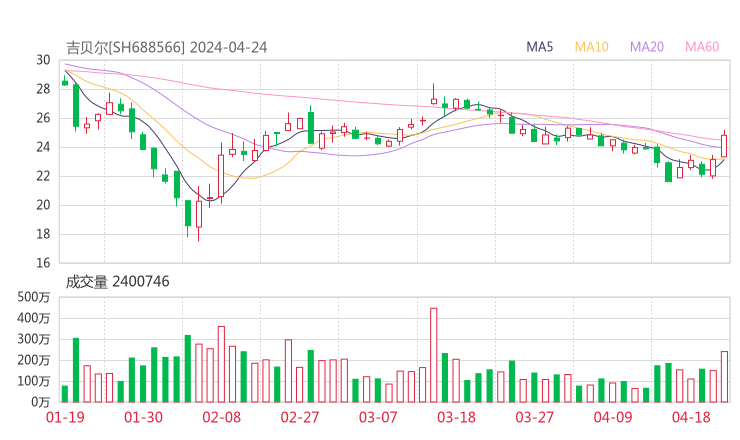Screen dimensions: 740x440
Task: Click the MA10 legend label
Action: [591, 47]
